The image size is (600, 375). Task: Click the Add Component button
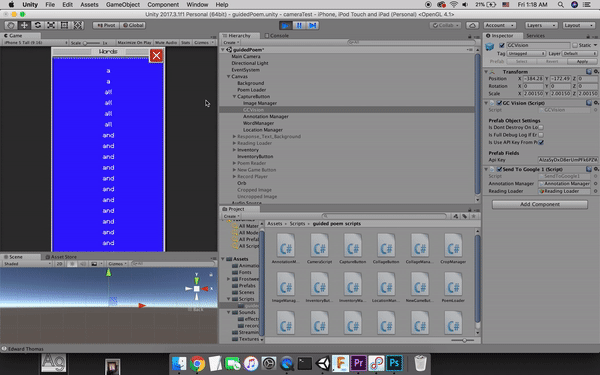pos(540,204)
